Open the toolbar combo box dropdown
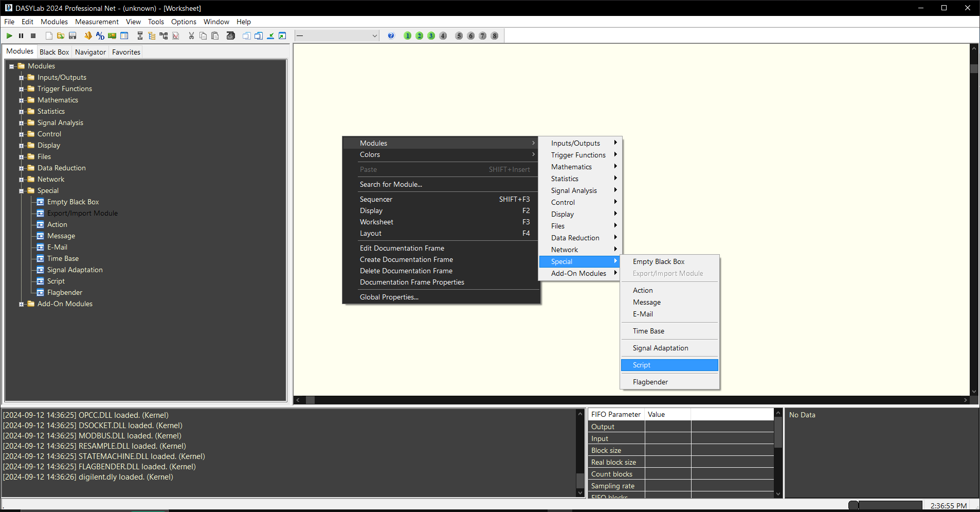Viewport: 980px width, 512px height. tap(374, 36)
